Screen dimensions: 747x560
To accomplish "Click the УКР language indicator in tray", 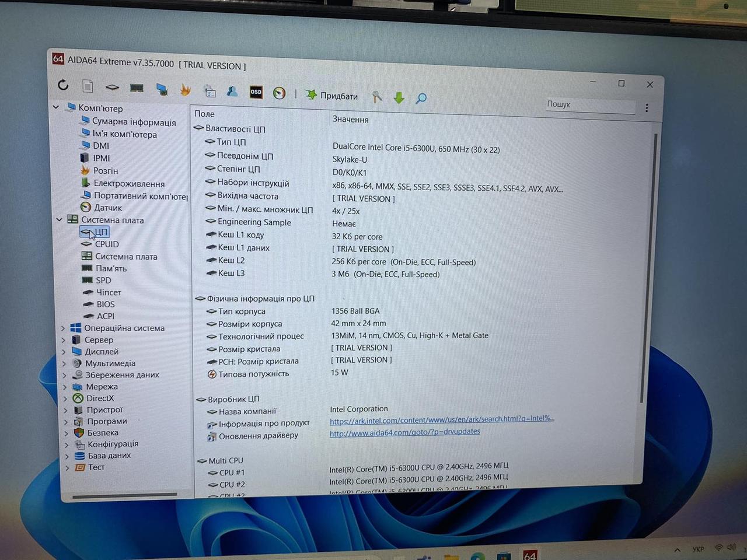I will 698,549.
